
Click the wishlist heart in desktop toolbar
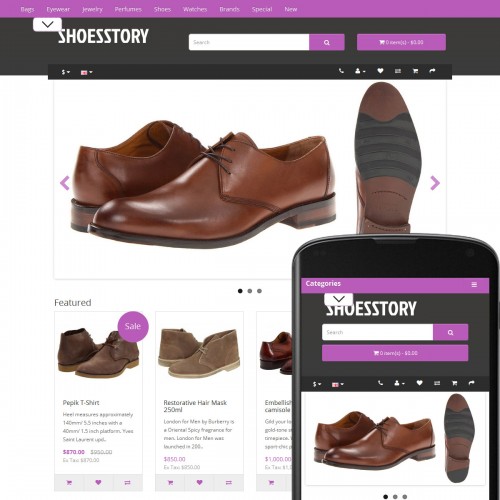pyautogui.click(x=380, y=71)
